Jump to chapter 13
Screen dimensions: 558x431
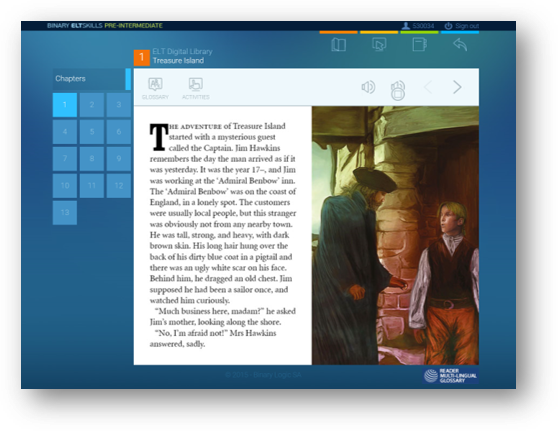tap(65, 212)
